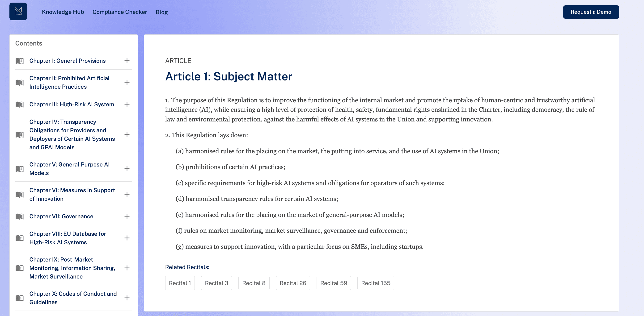
Task: Click the Request a Demo button
Action: (591, 12)
